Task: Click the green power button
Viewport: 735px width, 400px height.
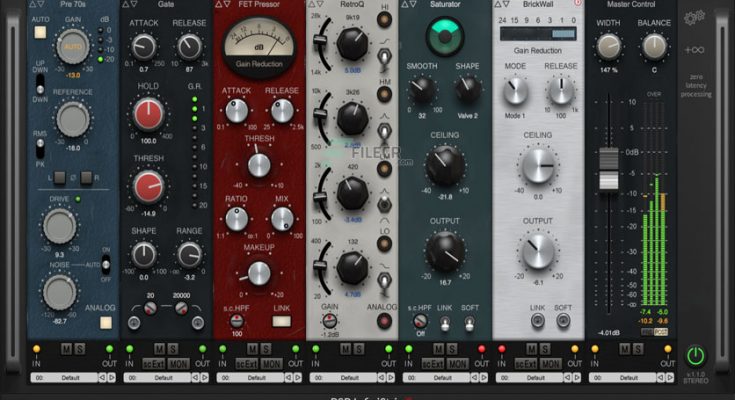Action: [x=696, y=355]
